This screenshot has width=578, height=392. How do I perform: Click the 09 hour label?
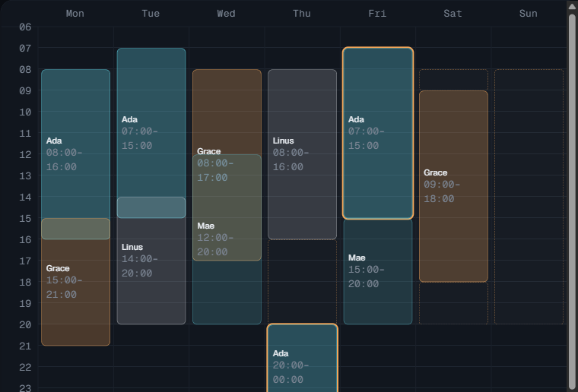click(25, 91)
